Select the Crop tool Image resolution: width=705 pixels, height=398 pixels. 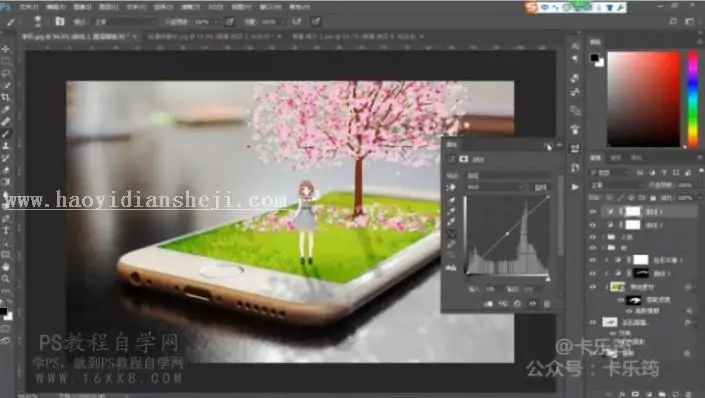(x=6, y=97)
